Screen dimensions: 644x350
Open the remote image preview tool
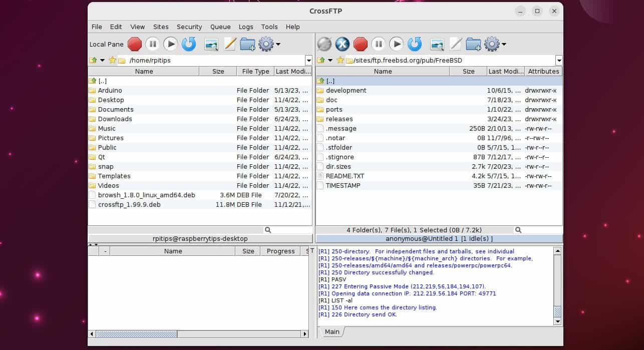pos(437,44)
